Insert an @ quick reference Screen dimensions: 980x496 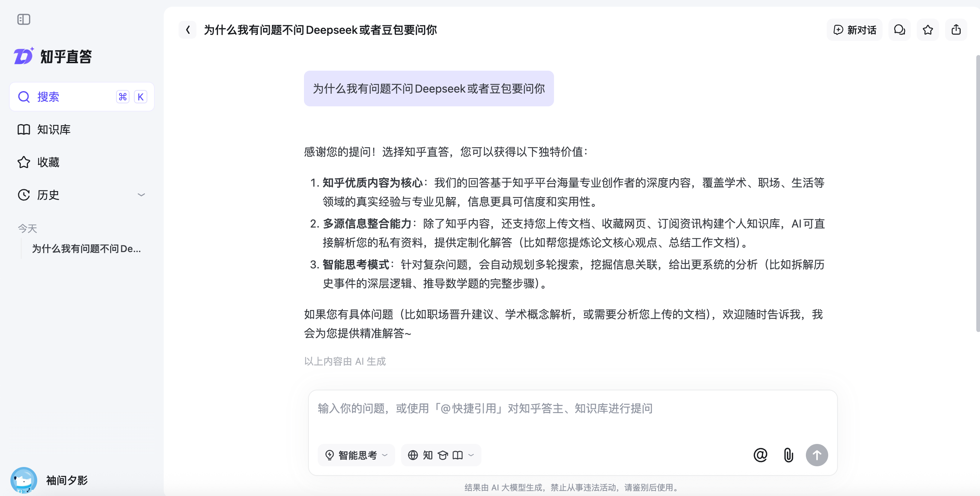pos(760,455)
